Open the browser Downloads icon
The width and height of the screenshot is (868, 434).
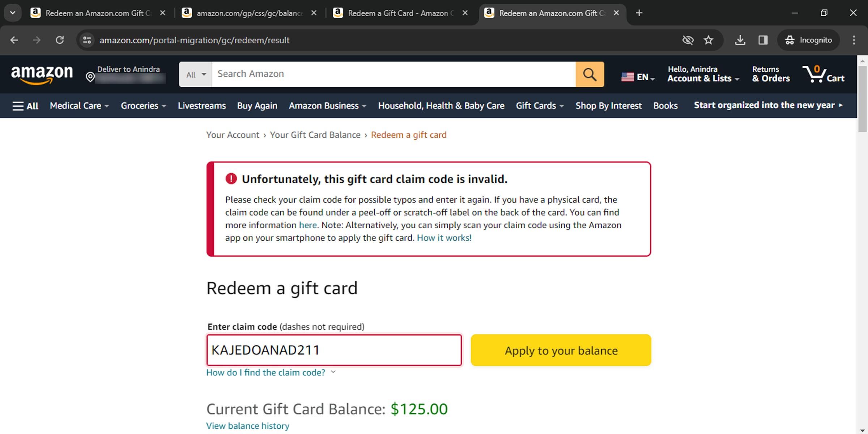click(740, 40)
